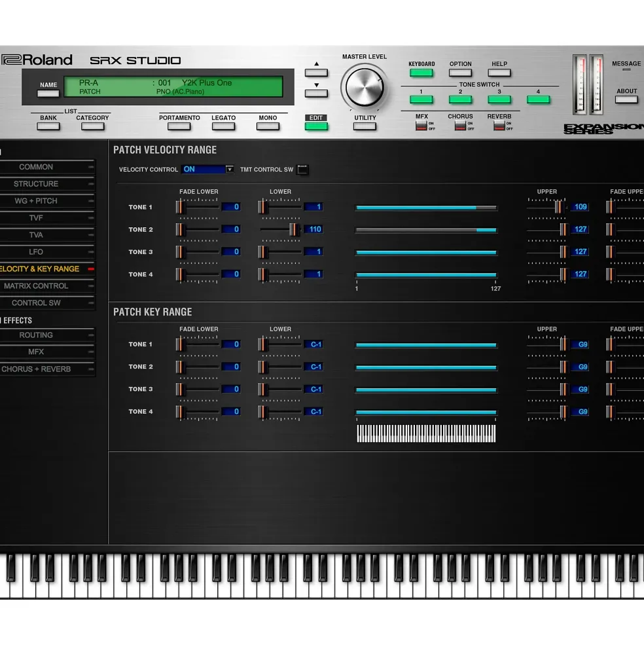Viewport: 644px width, 645px height.
Task: Toggle Tone Switch 3
Action: point(499,100)
